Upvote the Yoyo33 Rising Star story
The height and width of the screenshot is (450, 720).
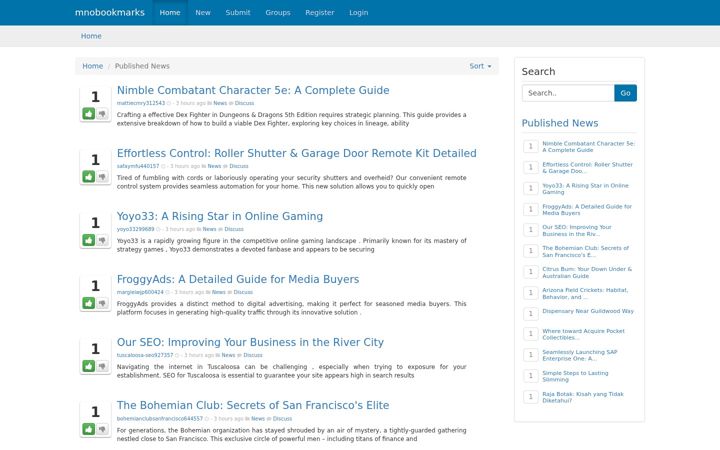[89, 240]
